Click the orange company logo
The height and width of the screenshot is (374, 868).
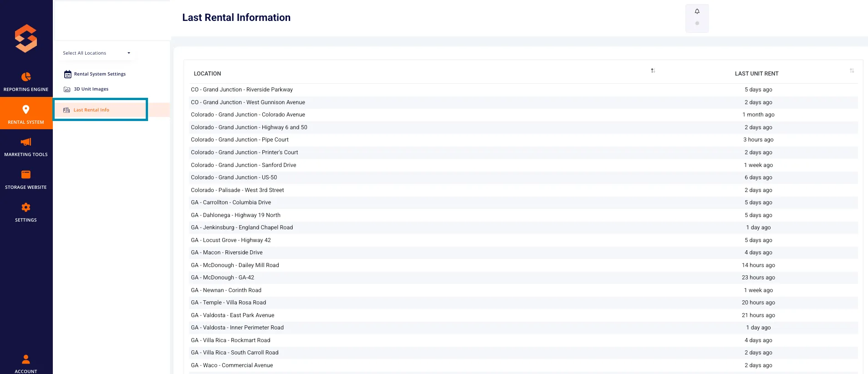pyautogui.click(x=26, y=38)
